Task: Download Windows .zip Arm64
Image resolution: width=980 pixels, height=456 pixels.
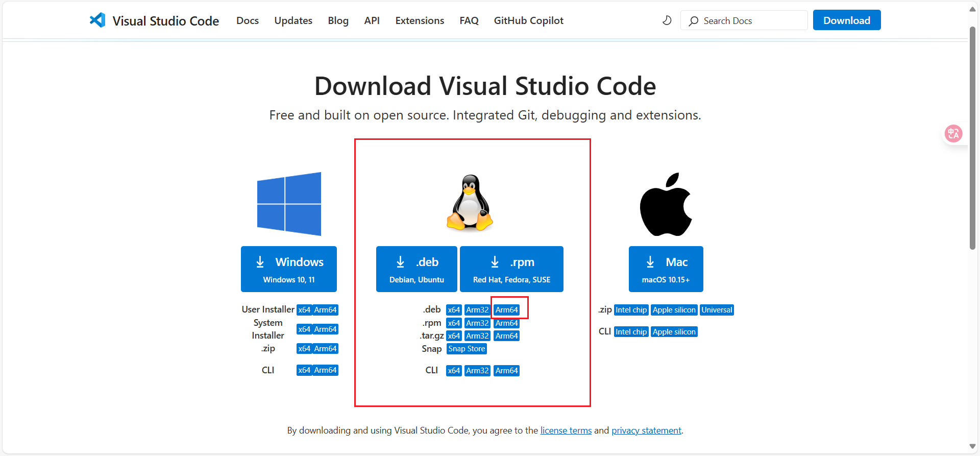Action: tap(325, 349)
